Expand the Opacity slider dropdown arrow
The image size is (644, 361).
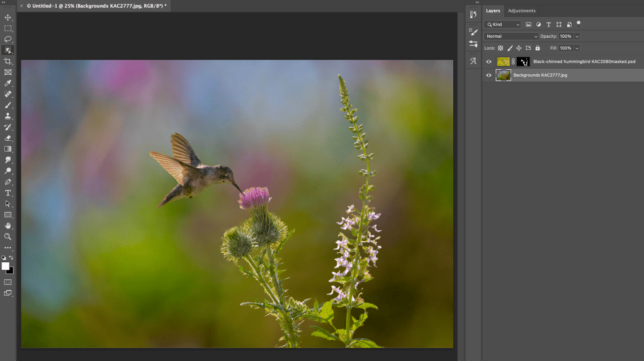pyautogui.click(x=577, y=36)
